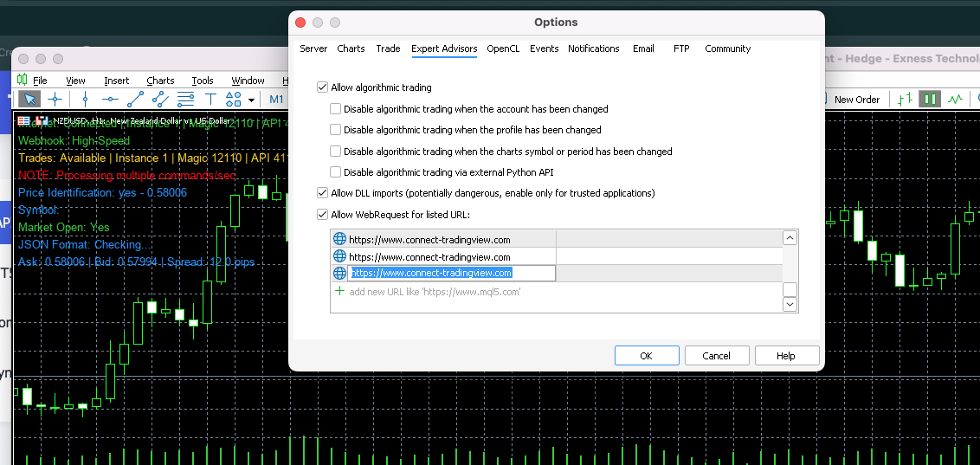
Task: Enable Disable algorithmic trading via external Python API
Action: point(336,172)
